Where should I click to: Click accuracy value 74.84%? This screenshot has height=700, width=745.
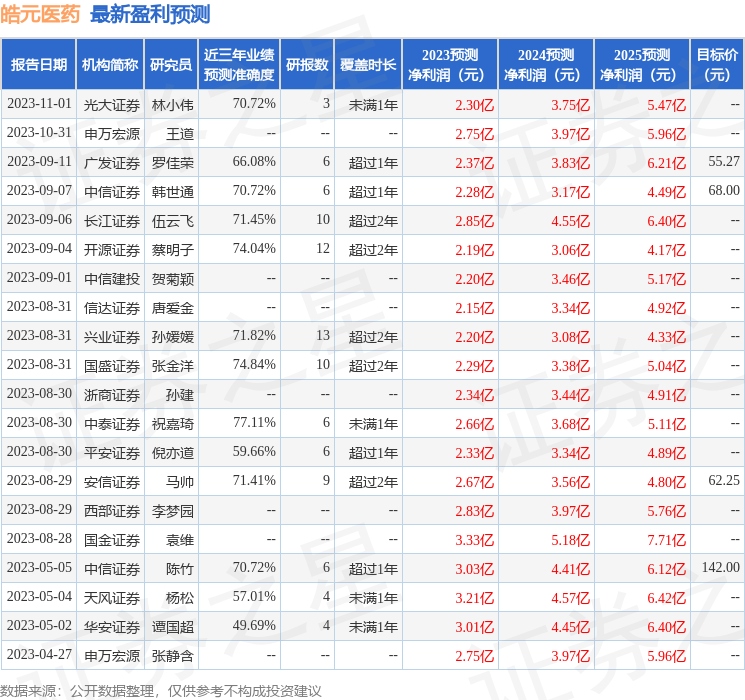pos(254,364)
